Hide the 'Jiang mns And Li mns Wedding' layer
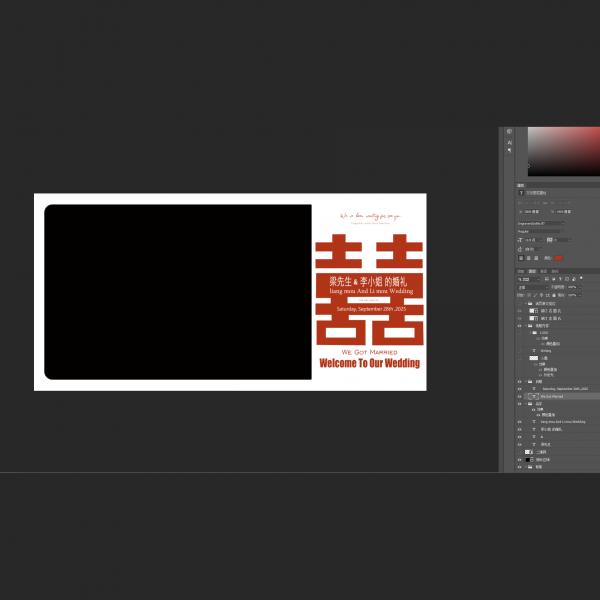This screenshot has width=600, height=600. click(x=519, y=421)
